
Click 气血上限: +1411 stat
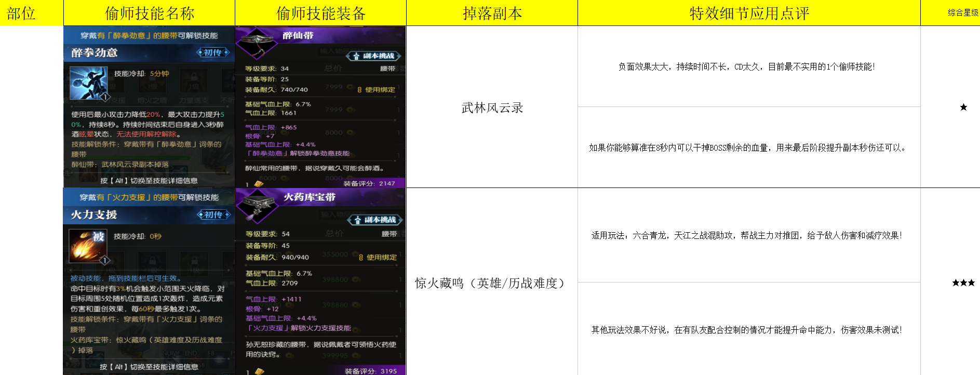pyautogui.click(x=274, y=299)
